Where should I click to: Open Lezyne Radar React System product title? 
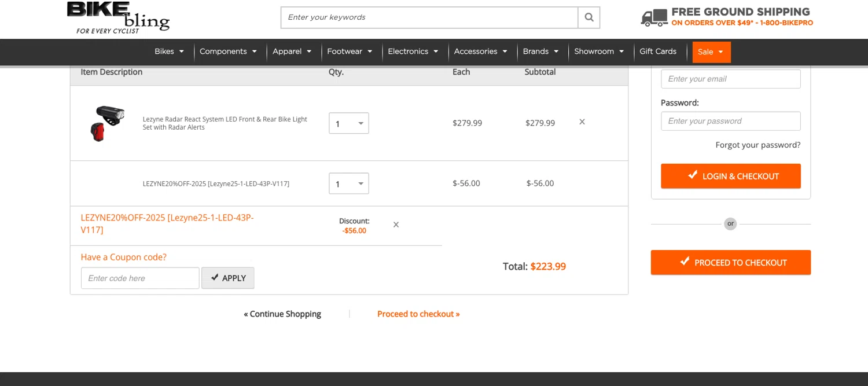(x=225, y=123)
